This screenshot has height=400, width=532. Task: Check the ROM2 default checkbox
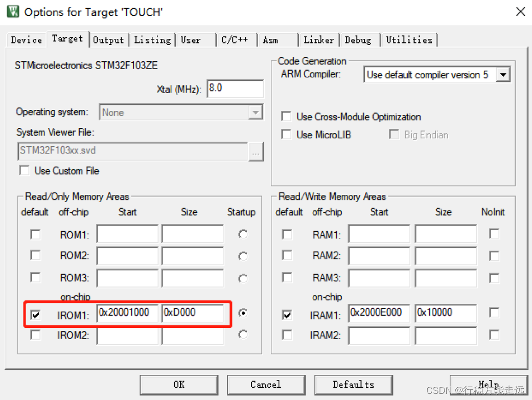pyautogui.click(x=35, y=255)
